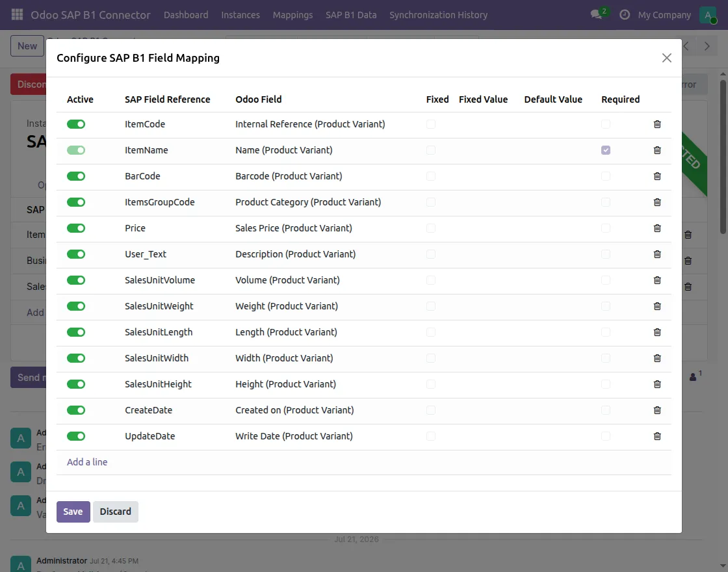
Task: Close the Field Mapping dialog
Action: click(667, 58)
